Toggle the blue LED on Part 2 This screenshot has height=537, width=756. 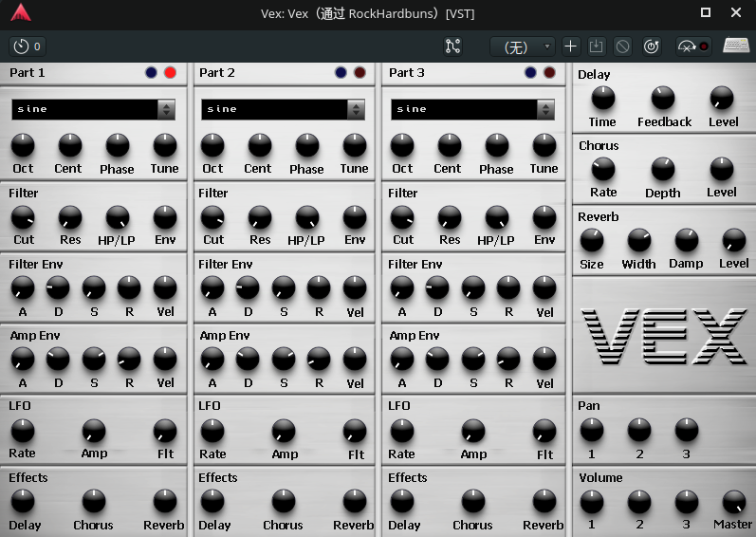pyautogui.click(x=341, y=73)
